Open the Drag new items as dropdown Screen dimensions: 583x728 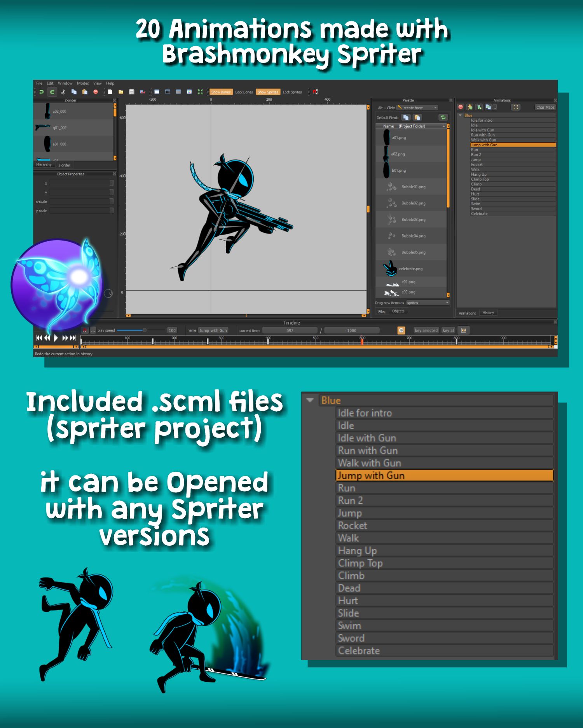tap(428, 303)
